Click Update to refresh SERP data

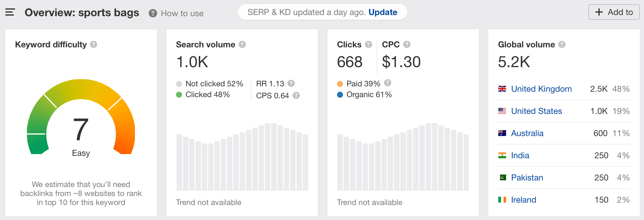[383, 12]
